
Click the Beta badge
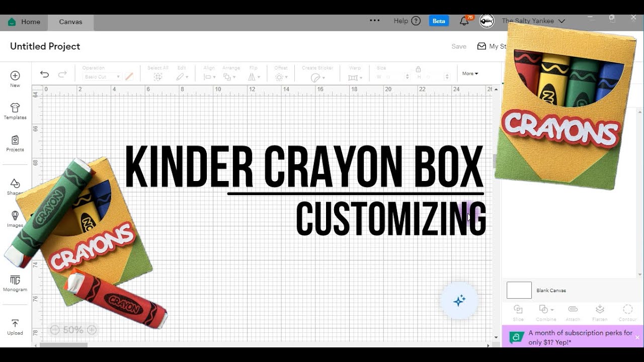pyautogui.click(x=439, y=21)
